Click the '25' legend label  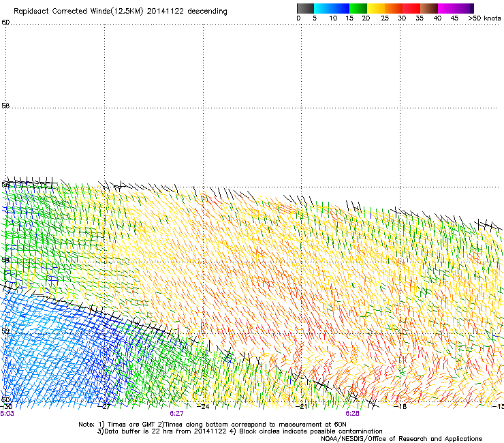tap(385, 18)
